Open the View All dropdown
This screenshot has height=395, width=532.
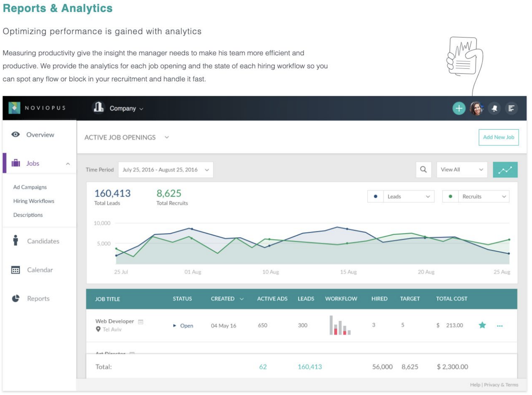[462, 169]
